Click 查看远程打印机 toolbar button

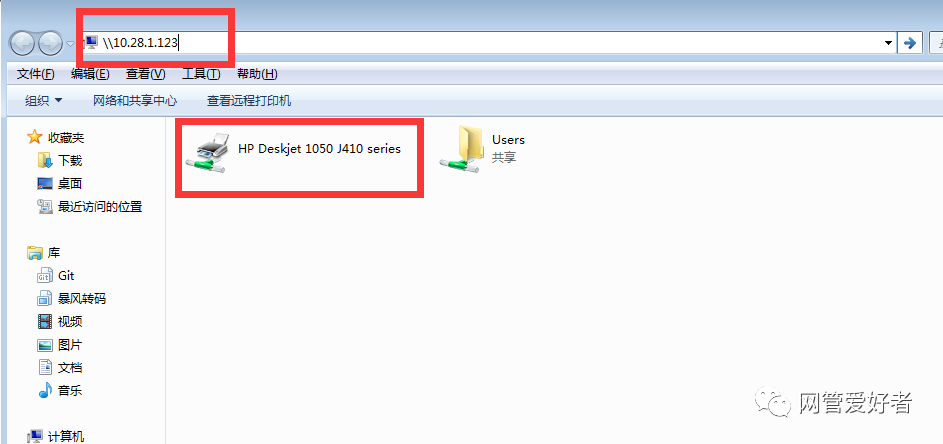[249, 100]
